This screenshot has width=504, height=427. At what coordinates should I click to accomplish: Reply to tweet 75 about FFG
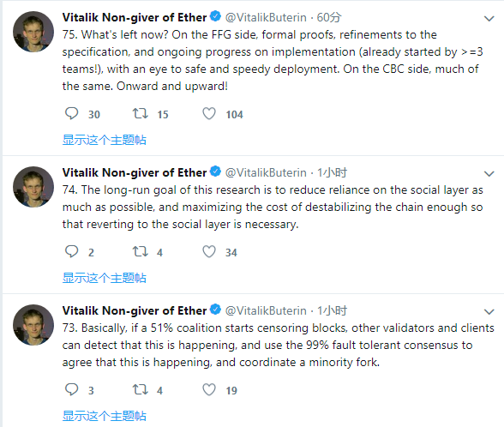point(71,113)
